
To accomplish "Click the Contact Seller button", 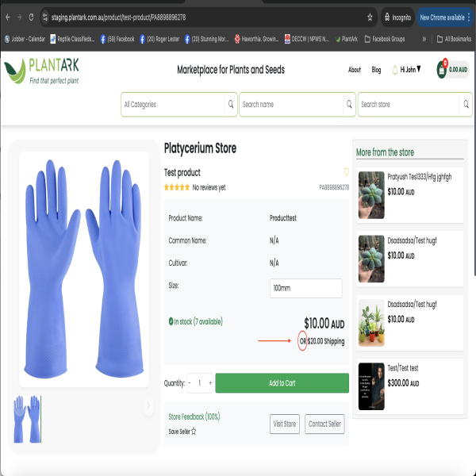I will click(324, 424).
